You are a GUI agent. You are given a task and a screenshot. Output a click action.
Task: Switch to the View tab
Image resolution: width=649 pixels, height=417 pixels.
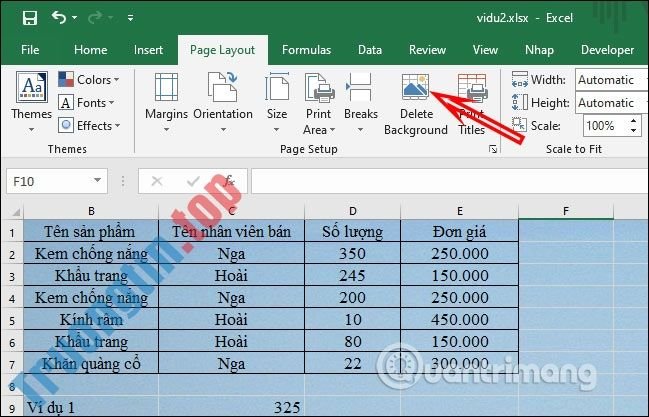[485, 50]
